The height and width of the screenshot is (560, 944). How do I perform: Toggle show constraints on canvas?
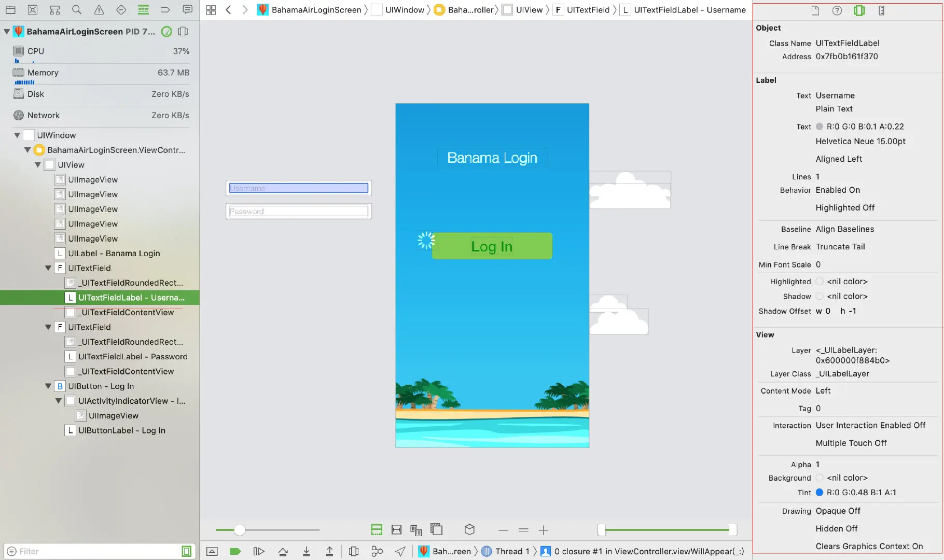396,529
